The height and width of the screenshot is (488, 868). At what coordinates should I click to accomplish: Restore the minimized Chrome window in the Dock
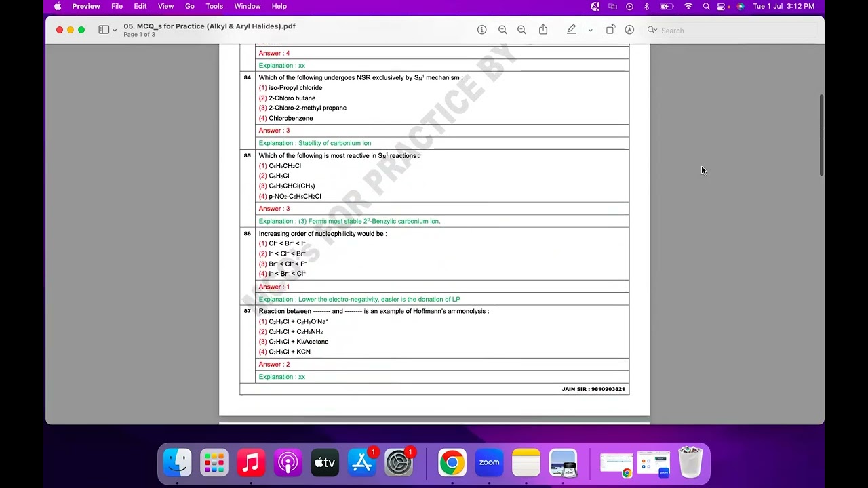coord(616,464)
